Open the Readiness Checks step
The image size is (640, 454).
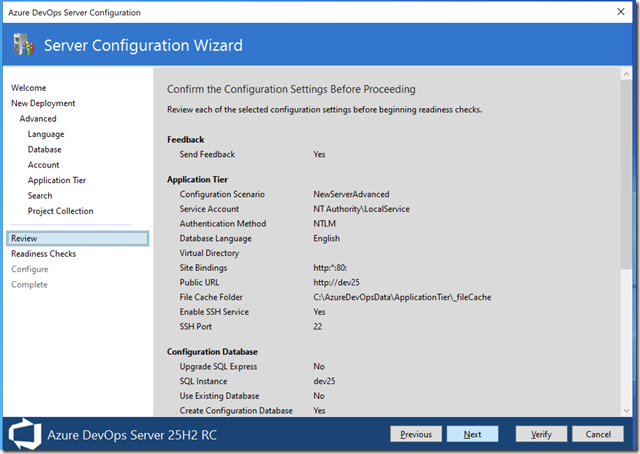(x=44, y=254)
